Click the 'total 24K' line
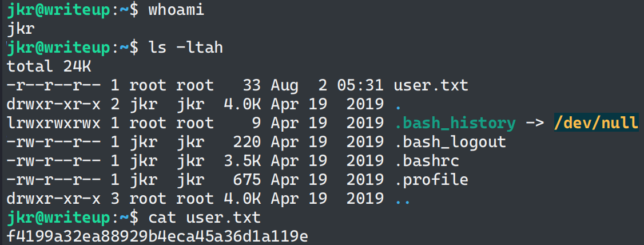 [49, 67]
